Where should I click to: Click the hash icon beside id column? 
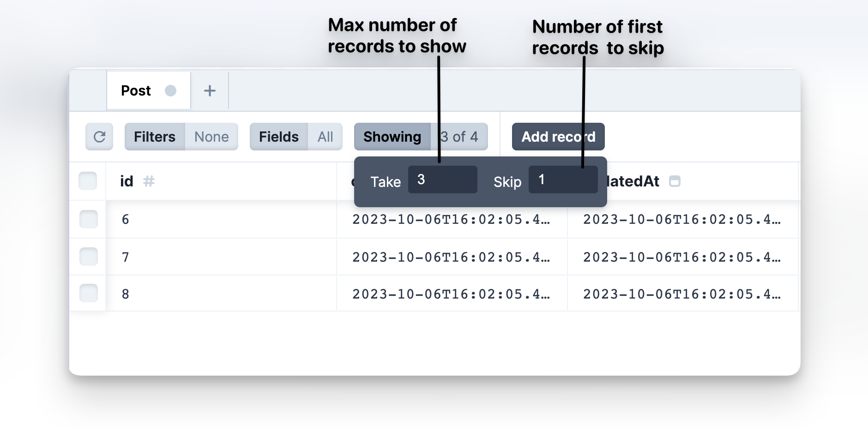click(149, 181)
